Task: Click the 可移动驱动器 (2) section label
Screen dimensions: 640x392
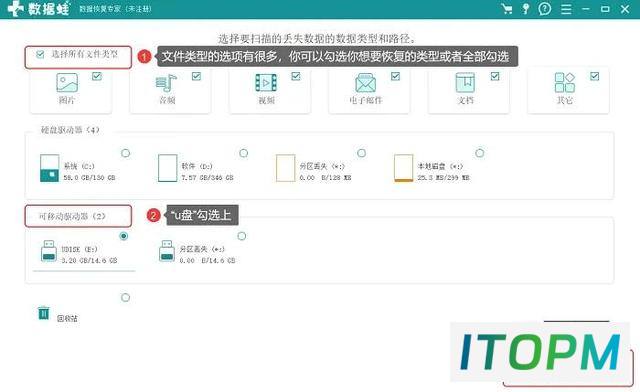Action: 72,216
